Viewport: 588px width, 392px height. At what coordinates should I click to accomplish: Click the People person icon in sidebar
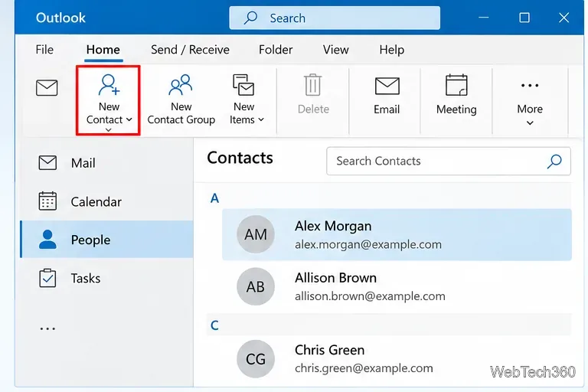pos(47,240)
